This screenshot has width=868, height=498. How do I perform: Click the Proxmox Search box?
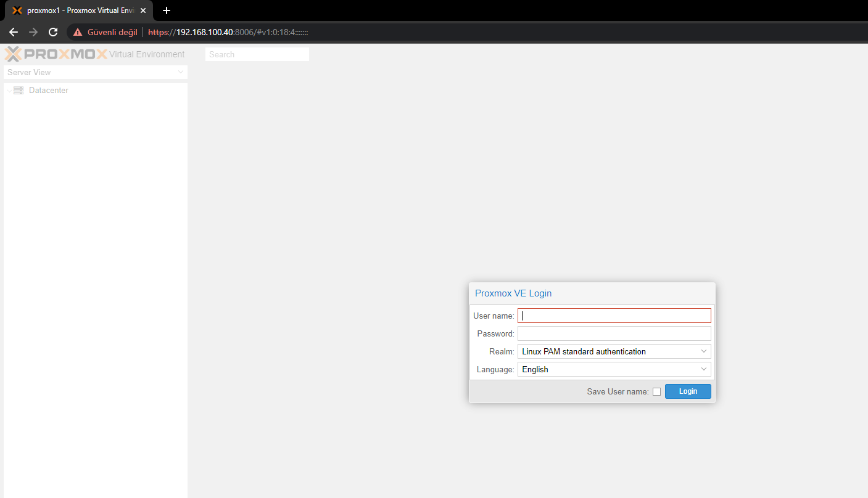tap(257, 54)
